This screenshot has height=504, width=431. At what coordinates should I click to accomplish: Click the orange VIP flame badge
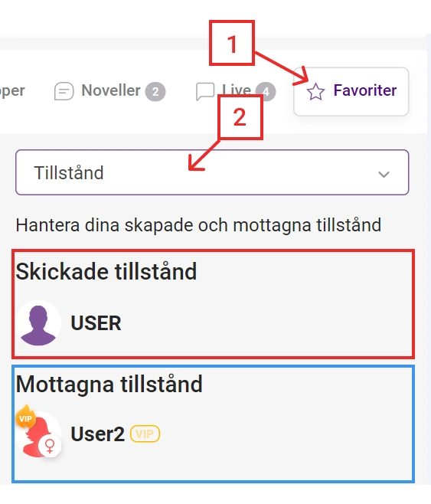[x=25, y=417]
